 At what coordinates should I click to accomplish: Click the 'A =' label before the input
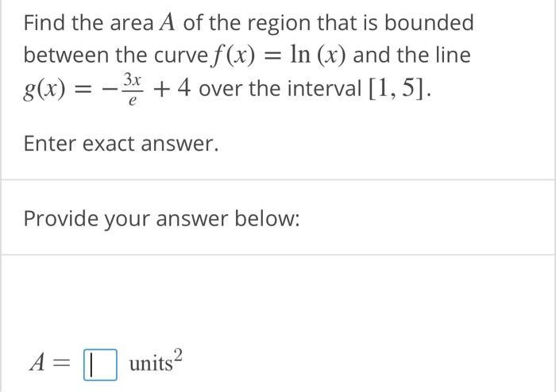coord(50,363)
